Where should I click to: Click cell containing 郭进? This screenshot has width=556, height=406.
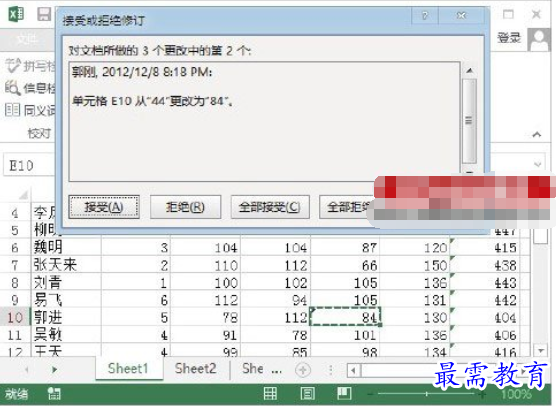[x=66, y=317]
